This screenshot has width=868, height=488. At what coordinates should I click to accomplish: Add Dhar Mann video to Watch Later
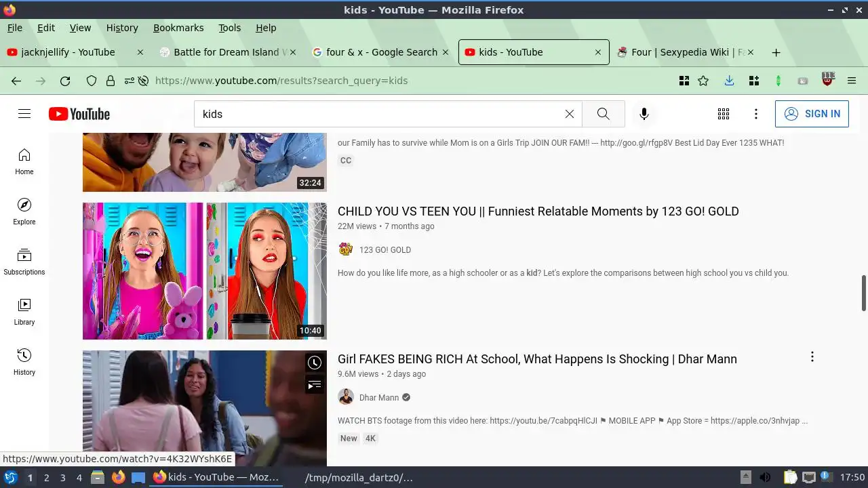pyautogui.click(x=315, y=363)
